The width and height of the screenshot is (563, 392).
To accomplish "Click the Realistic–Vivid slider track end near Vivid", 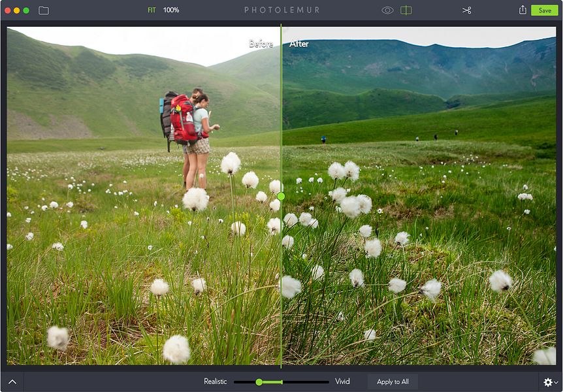I will pos(327,382).
